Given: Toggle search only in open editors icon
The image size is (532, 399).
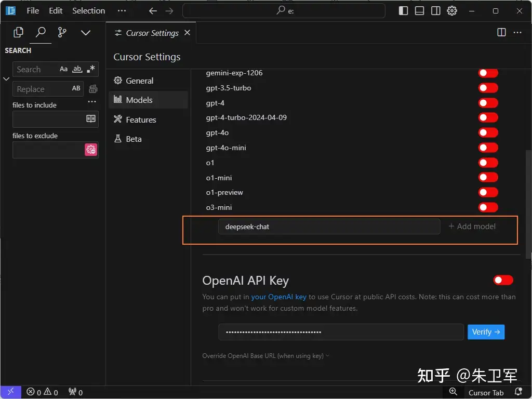Looking at the screenshot, I should (x=90, y=119).
